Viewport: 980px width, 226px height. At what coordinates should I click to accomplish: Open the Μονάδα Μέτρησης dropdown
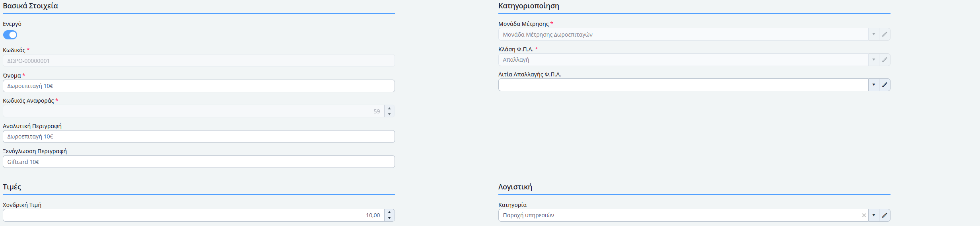pos(873,35)
